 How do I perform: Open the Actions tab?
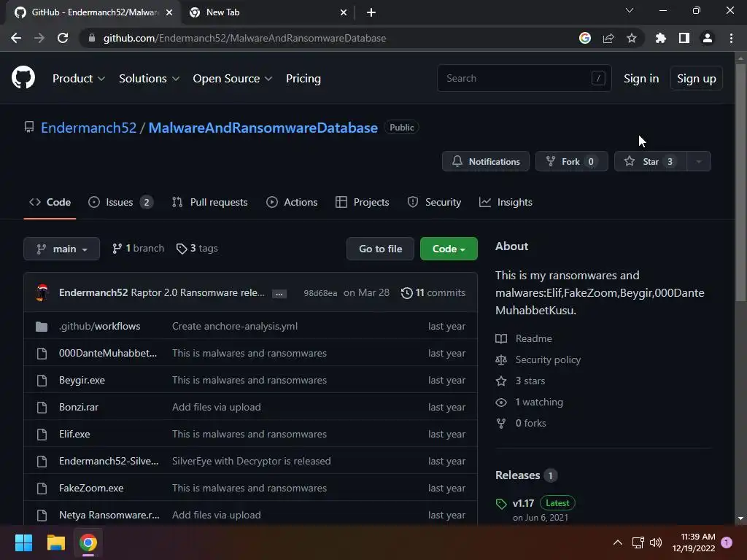coord(292,203)
